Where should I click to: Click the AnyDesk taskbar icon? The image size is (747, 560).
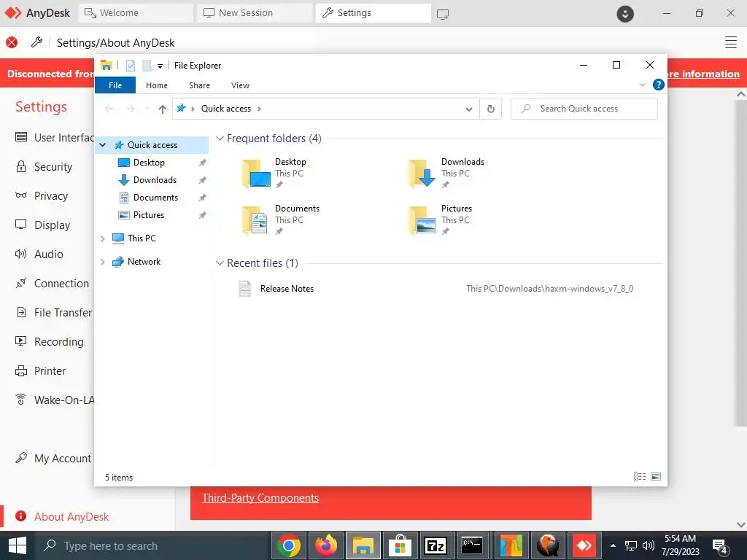point(584,545)
